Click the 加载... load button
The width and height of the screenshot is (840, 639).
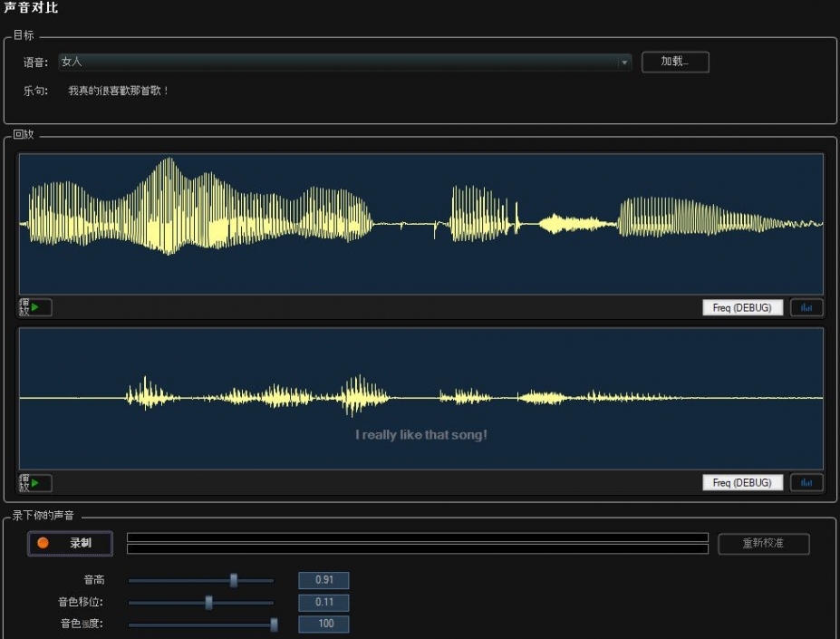click(x=675, y=62)
